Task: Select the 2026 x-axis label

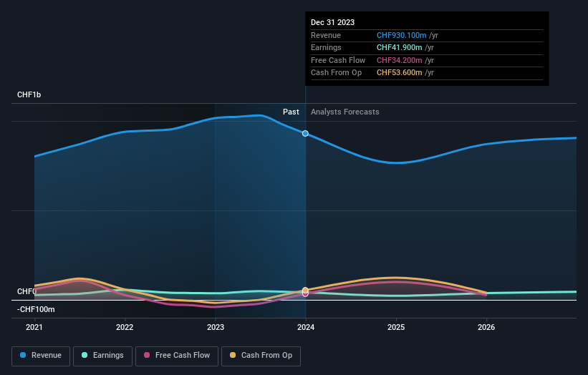Action: pos(486,327)
